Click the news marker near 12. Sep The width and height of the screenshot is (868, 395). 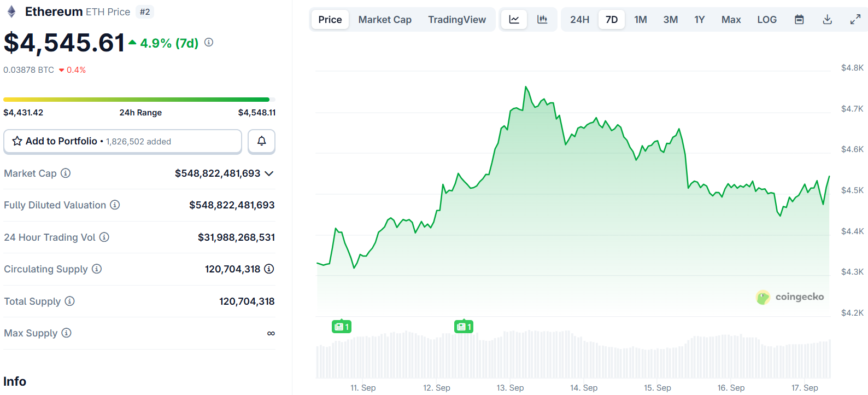[464, 327]
